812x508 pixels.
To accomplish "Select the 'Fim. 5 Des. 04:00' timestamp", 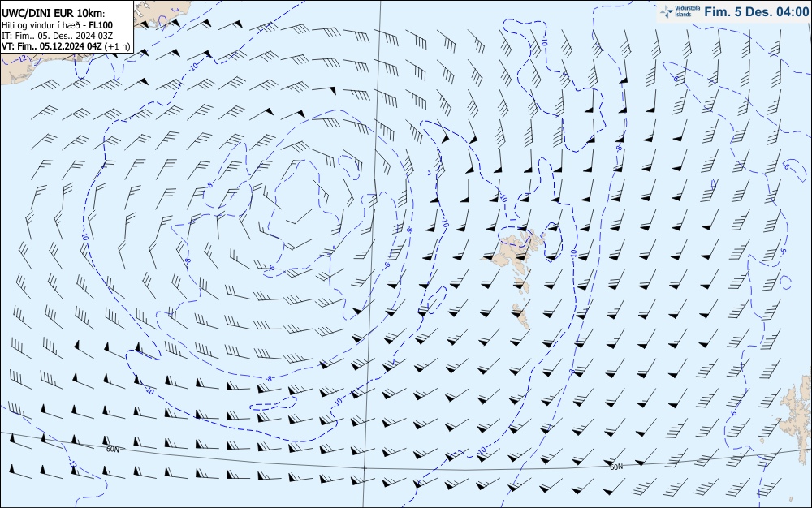I will [757, 12].
